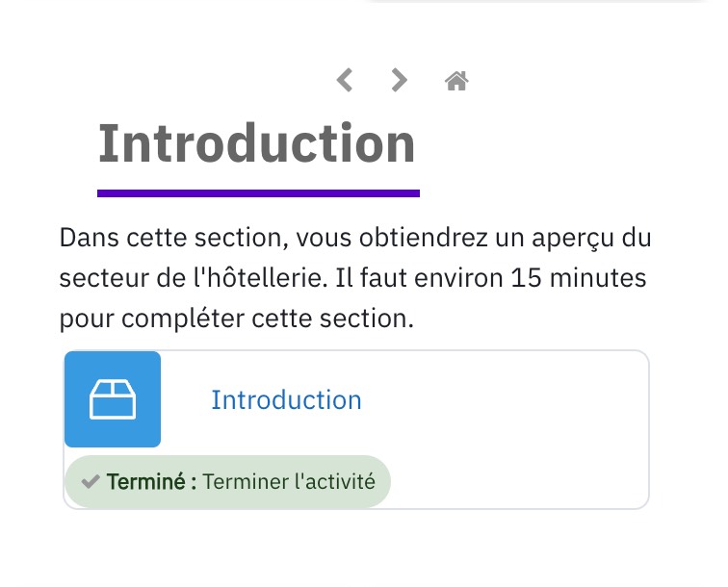Click the blue square thumbnail beside the Introduction link
The height and width of the screenshot is (587, 728).
click(x=113, y=399)
